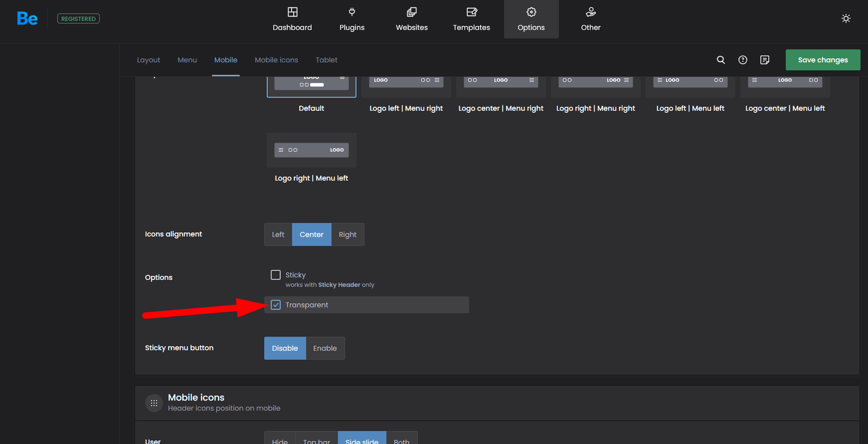
Task: Switch to the Tablet tab
Action: [327, 60]
